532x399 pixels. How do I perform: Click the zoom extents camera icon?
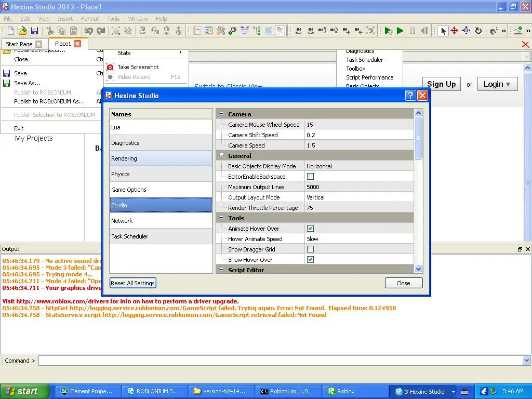click(x=370, y=31)
